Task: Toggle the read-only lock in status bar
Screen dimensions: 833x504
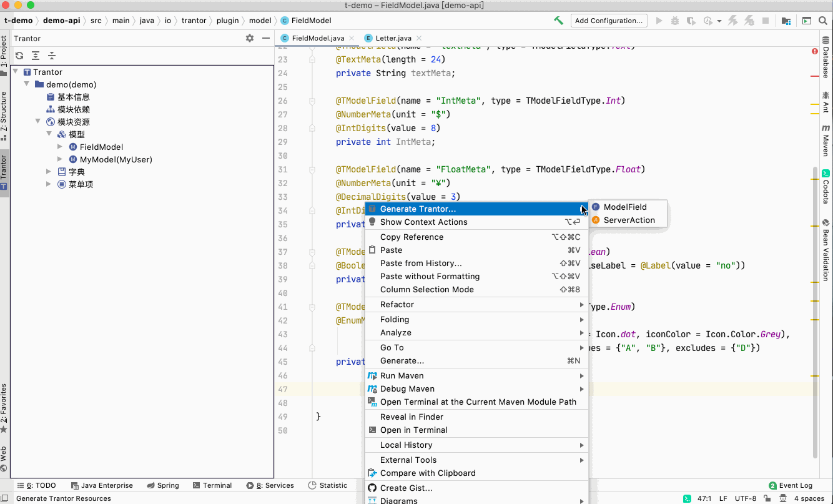Action: point(769,498)
